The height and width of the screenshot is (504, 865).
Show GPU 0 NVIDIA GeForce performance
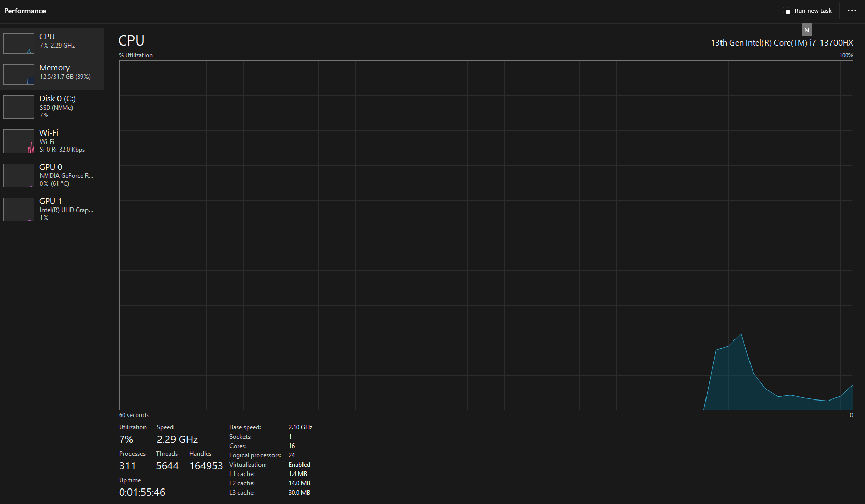[x=52, y=175]
